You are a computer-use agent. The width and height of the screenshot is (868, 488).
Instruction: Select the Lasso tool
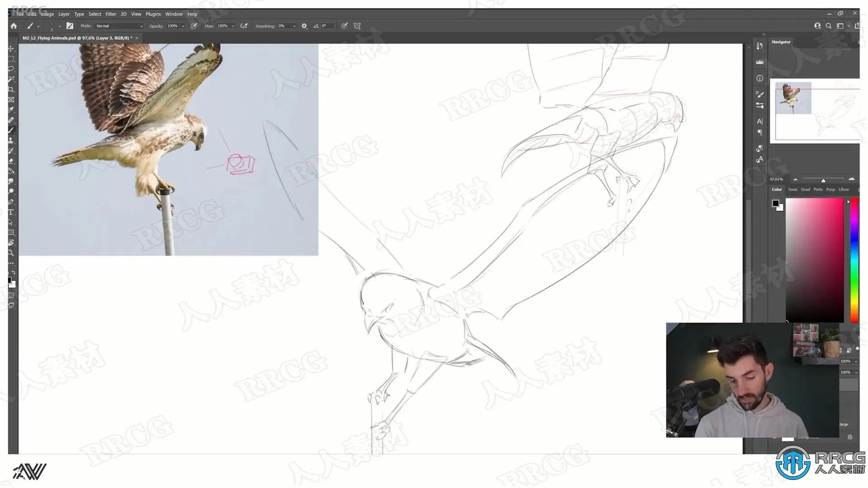click(x=11, y=69)
